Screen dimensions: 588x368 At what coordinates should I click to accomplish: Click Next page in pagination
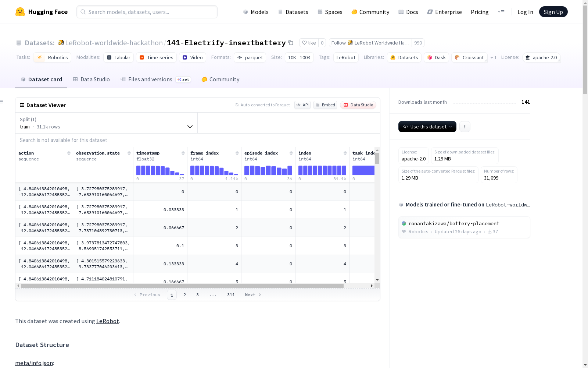253,295
